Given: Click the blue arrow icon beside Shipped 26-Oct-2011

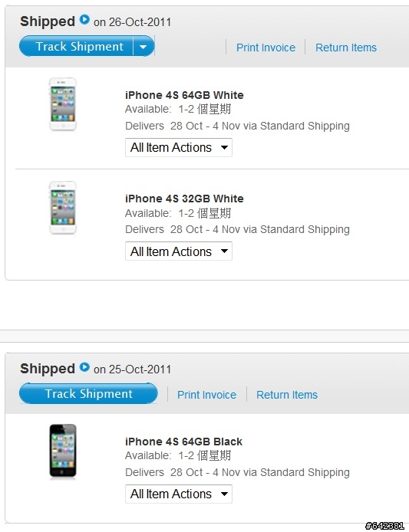Looking at the screenshot, I should pyautogui.click(x=84, y=20).
